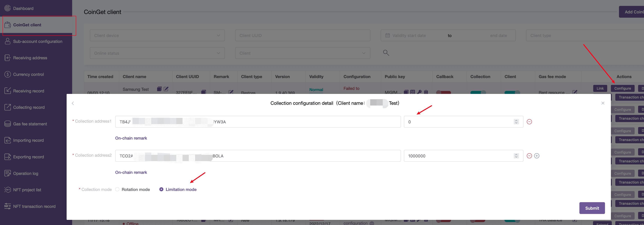Go back using modal left chevron

(73, 103)
